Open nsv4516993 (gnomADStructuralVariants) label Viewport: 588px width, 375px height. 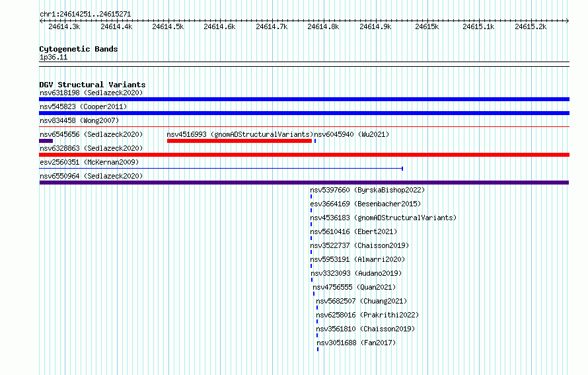coord(240,134)
